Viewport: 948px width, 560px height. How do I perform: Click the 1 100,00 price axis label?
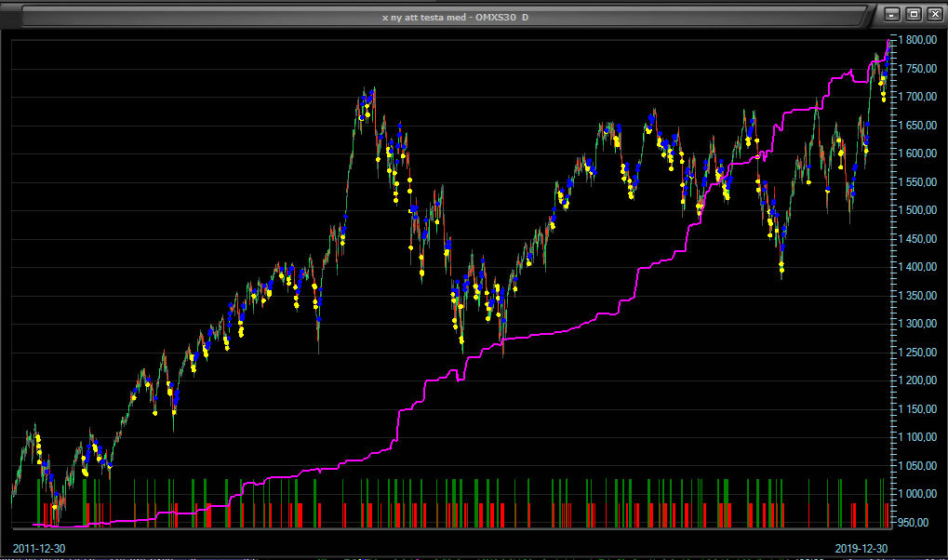[916, 437]
